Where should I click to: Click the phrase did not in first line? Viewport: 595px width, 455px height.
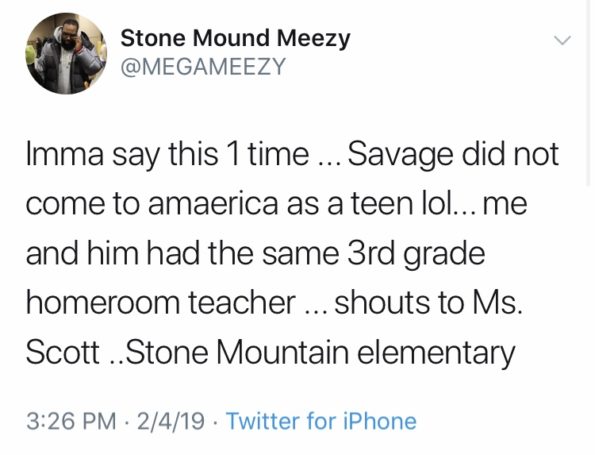click(x=510, y=154)
